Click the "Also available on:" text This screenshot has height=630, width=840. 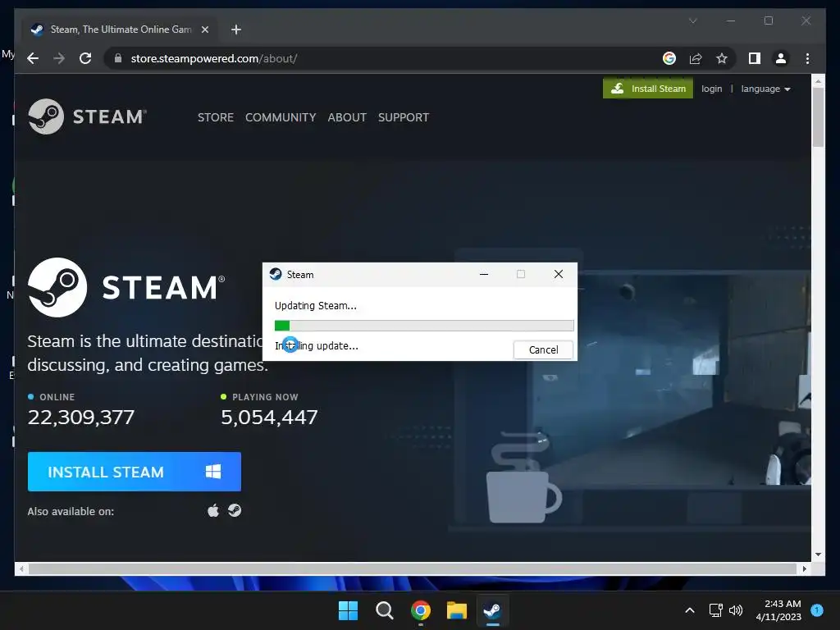tap(71, 511)
